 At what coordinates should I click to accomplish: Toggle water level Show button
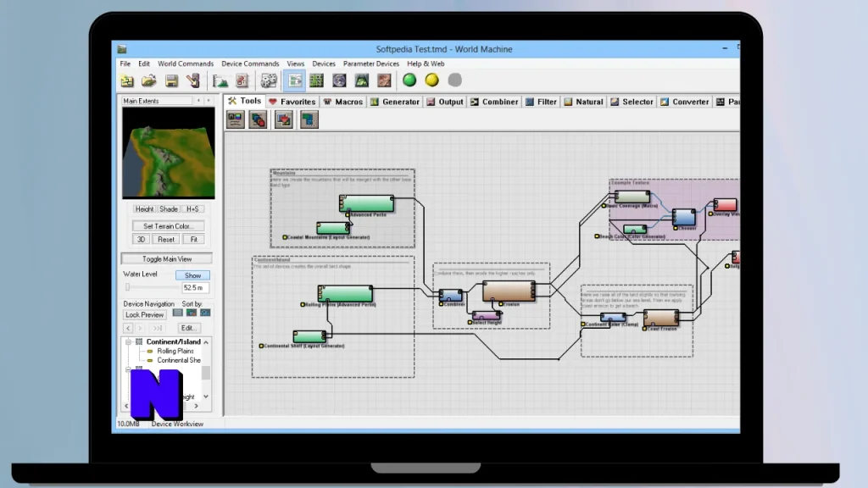(192, 275)
